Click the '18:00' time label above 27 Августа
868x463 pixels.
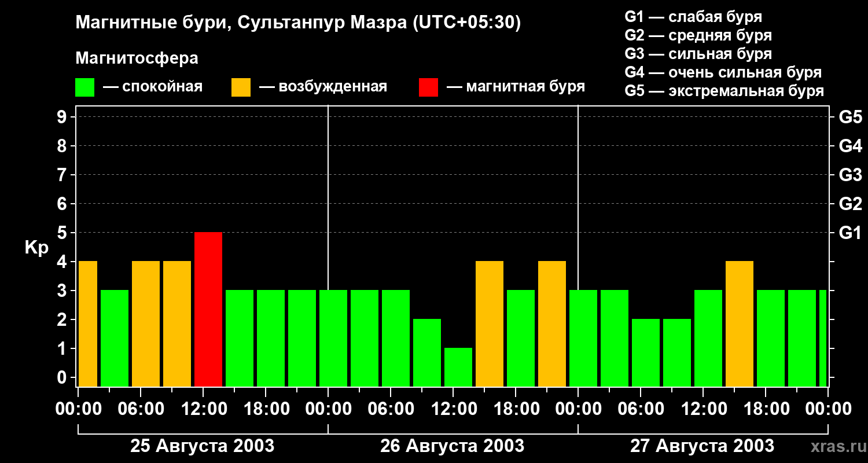click(766, 409)
